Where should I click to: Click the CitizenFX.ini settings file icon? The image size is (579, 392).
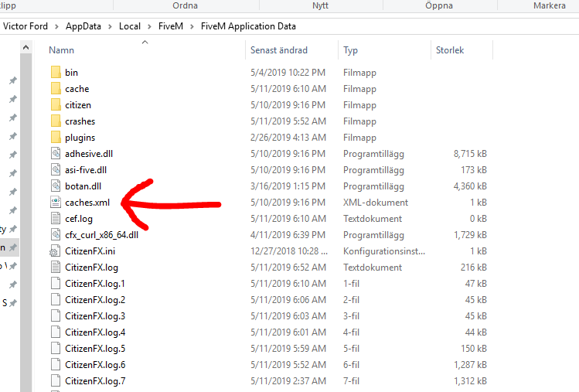point(55,251)
